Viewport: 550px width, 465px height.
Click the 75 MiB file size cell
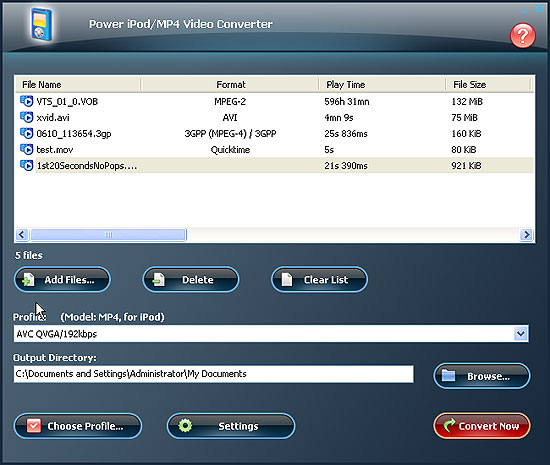464,117
